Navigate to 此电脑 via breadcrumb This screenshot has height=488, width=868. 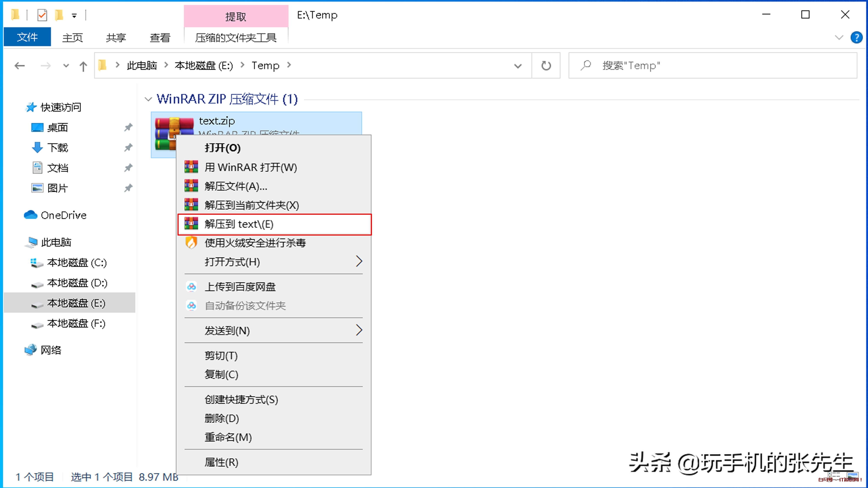pyautogui.click(x=141, y=66)
